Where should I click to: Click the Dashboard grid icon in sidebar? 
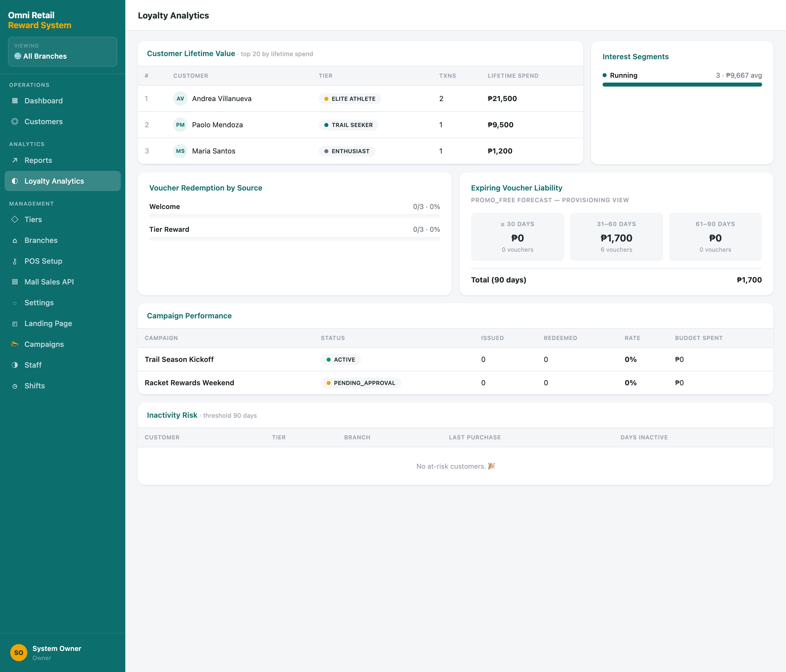pyautogui.click(x=15, y=101)
